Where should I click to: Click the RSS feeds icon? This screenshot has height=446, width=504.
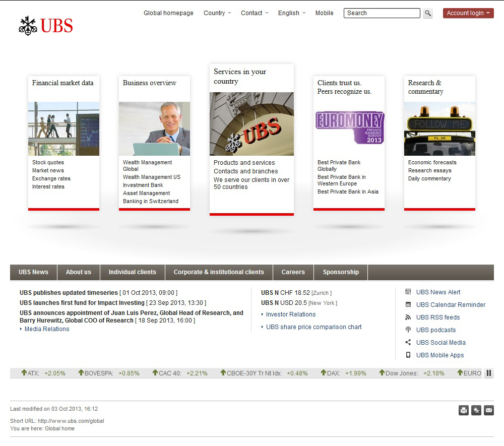pyautogui.click(x=408, y=317)
